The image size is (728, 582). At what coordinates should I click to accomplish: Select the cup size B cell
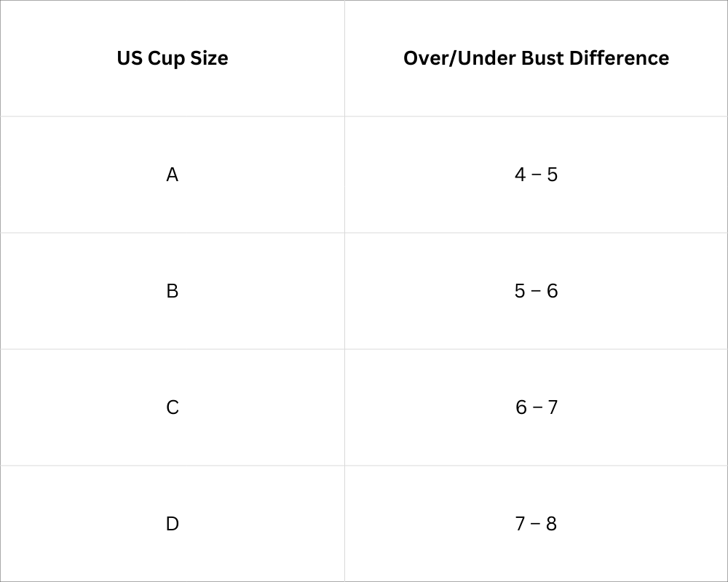[173, 291]
